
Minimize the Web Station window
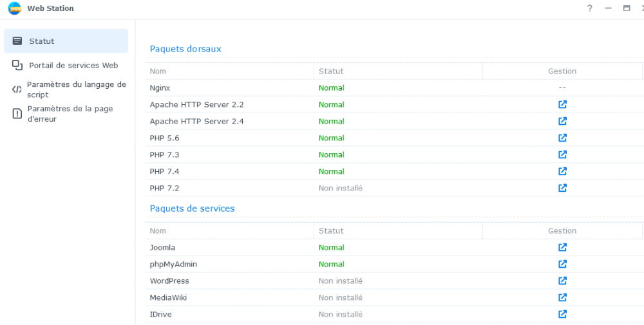point(609,8)
